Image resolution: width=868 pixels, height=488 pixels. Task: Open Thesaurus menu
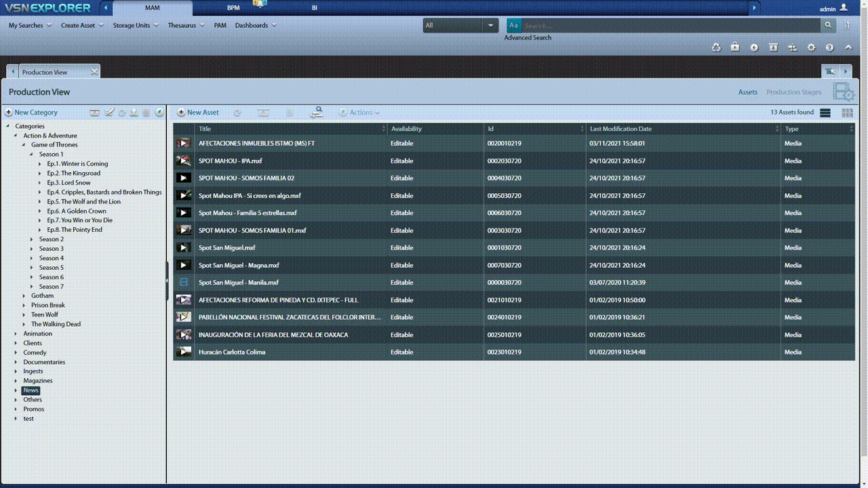click(x=186, y=25)
